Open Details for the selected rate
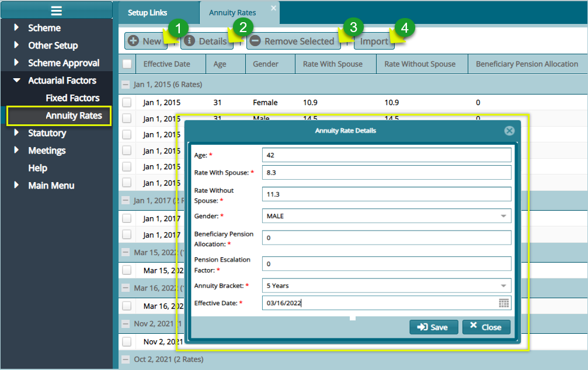The image size is (588, 370). [x=207, y=41]
